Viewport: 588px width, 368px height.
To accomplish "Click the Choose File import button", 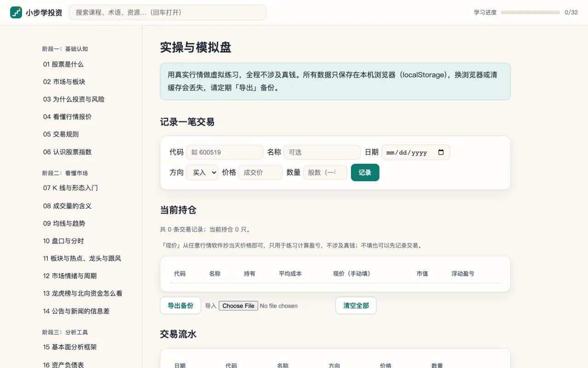I will coord(238,306).
